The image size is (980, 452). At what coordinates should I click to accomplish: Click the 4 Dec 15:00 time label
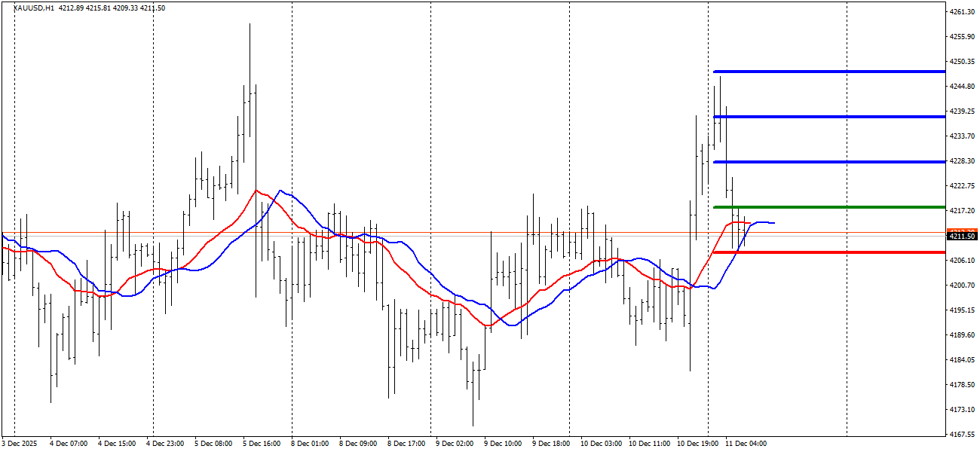coord(117,444)
